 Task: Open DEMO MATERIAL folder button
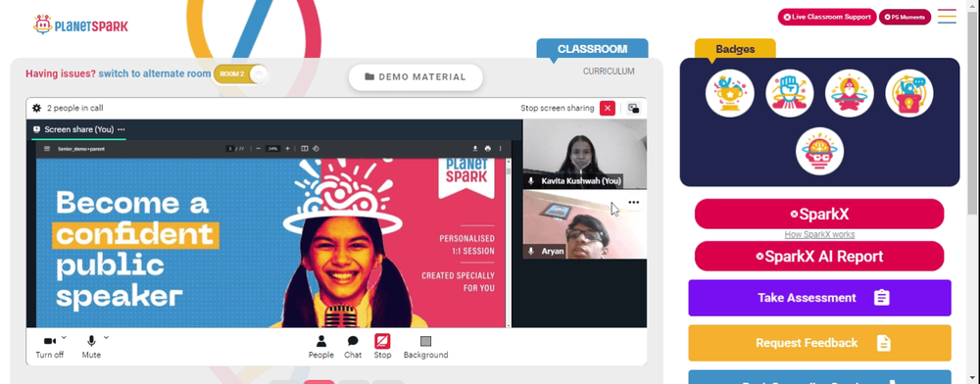[416, 76]
